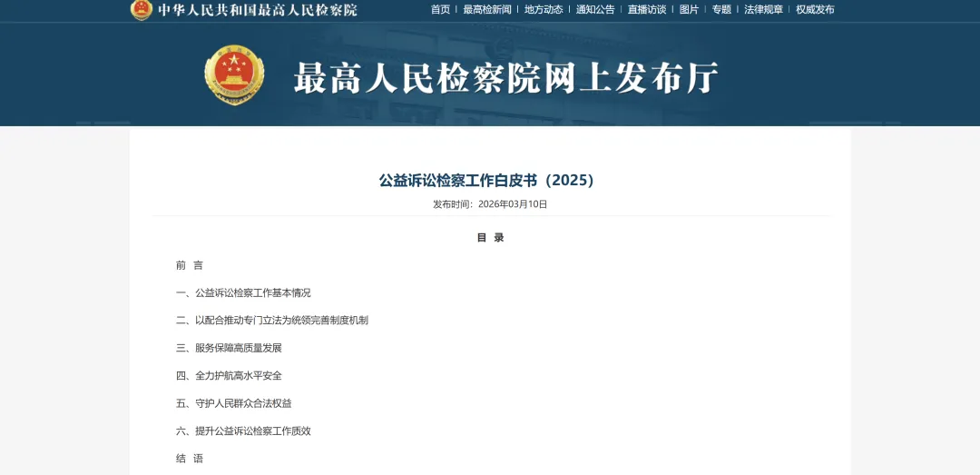
Task: Click the article title 公益诉讼检察工作白皮书（2025）
Action: click(486, 180)
